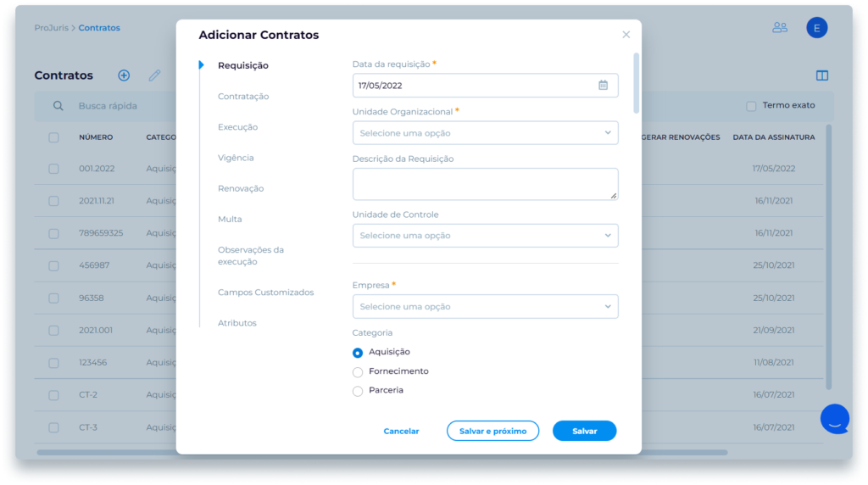Enable the Termo exato checkbox
The image size is (868, 485).
(751, 106)
